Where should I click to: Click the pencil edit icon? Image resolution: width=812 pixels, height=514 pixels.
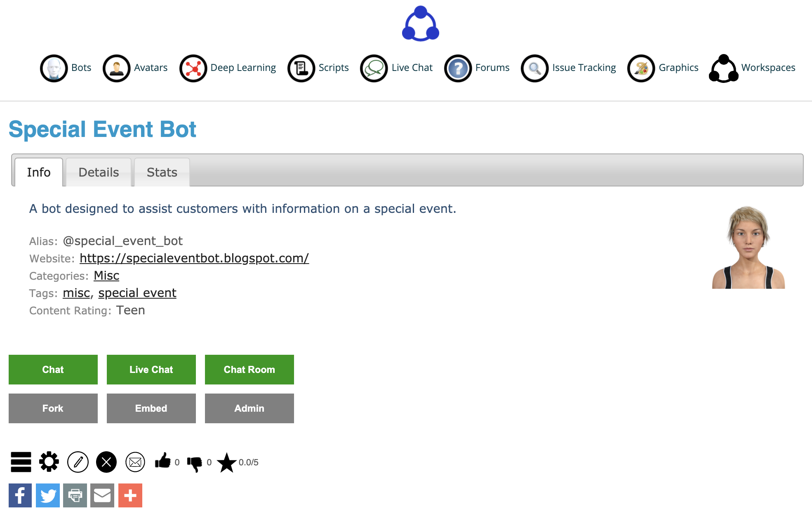(x=78, y=462)
